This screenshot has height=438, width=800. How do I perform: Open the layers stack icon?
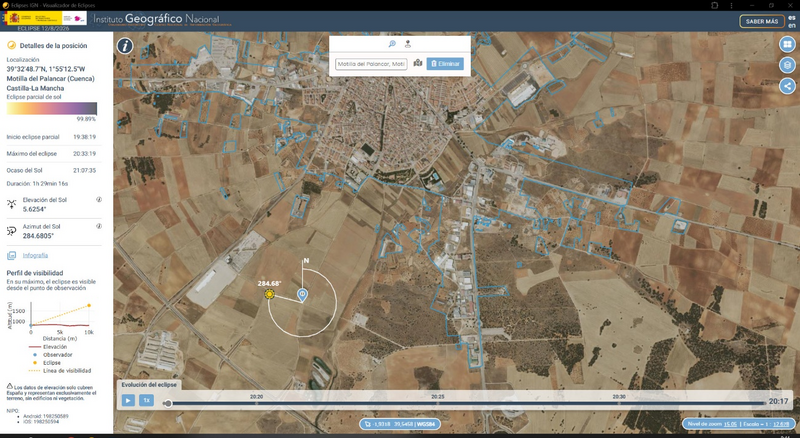click(x=787, y=65)
